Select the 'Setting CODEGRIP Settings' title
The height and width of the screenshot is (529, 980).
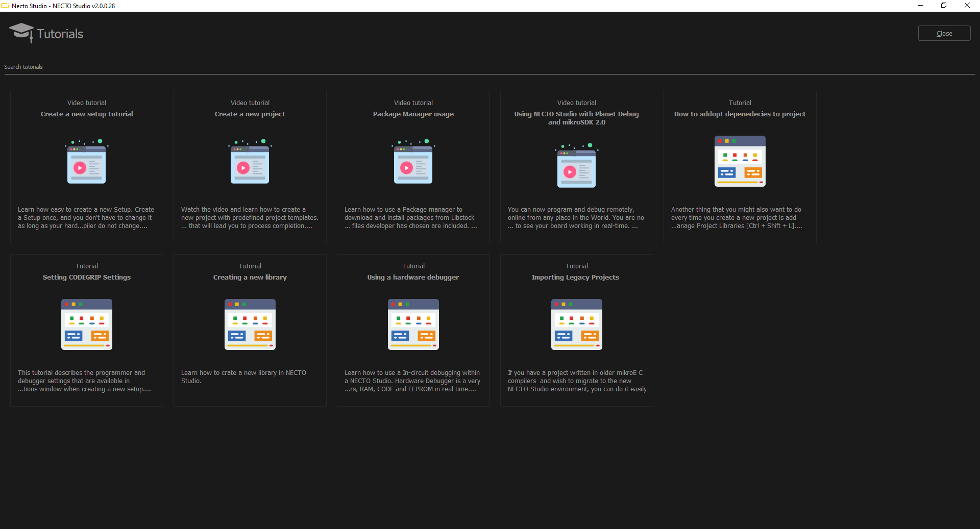(x=87, y=278)
